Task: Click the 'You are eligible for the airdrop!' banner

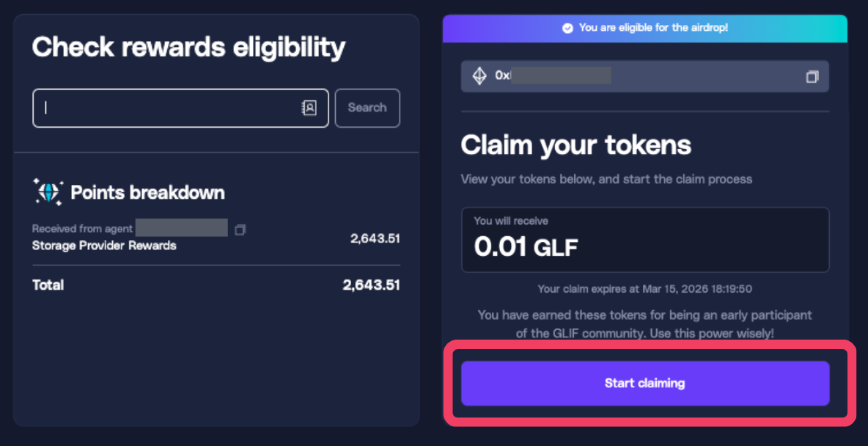Action: [x=645, y=27]
